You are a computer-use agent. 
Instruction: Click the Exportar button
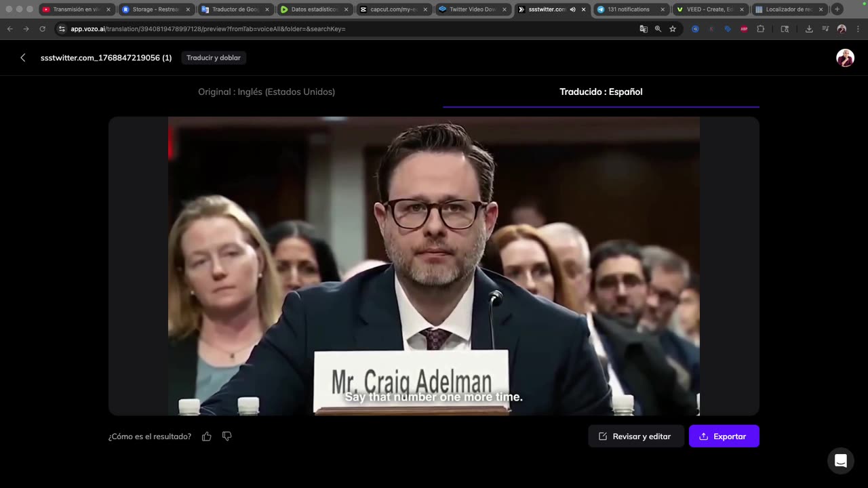coord(724,436)
